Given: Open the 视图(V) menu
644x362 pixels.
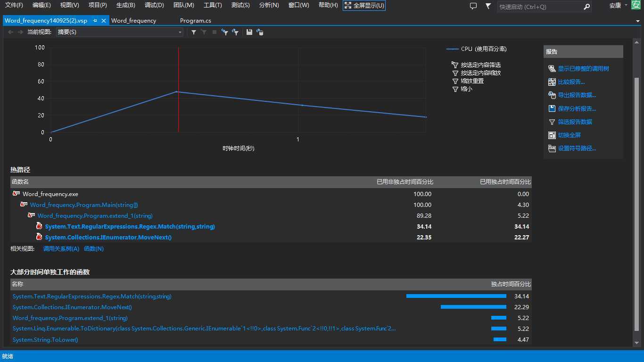Looking at the screenshot, I should [x=70, y=5].
